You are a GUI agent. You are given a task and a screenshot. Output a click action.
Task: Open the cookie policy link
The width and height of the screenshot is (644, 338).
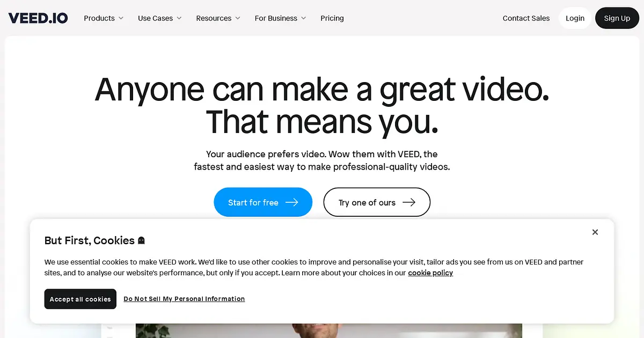coord(430,273)
